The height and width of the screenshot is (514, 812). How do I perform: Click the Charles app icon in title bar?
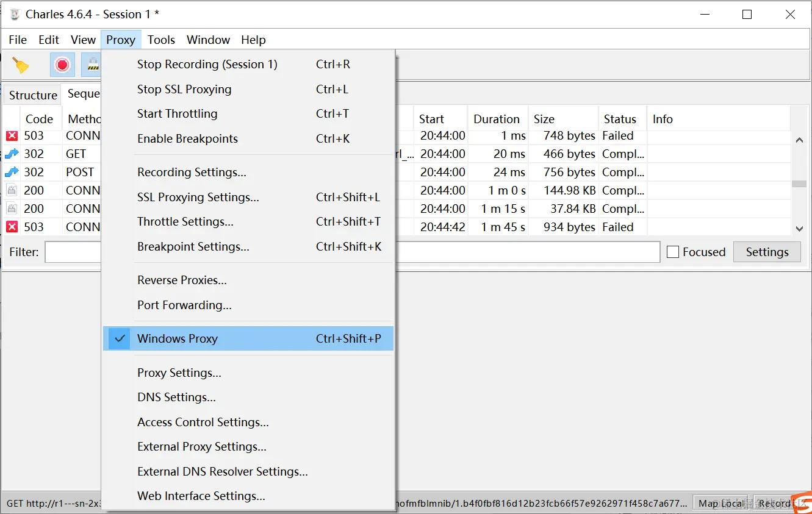[15, 14]
